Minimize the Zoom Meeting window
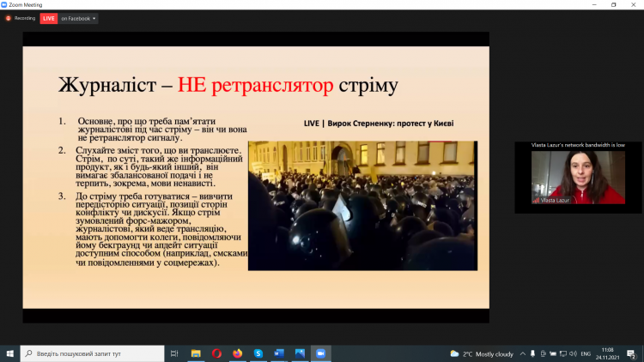644x362 pixels. pyautogui.click(x=594, y=5)
